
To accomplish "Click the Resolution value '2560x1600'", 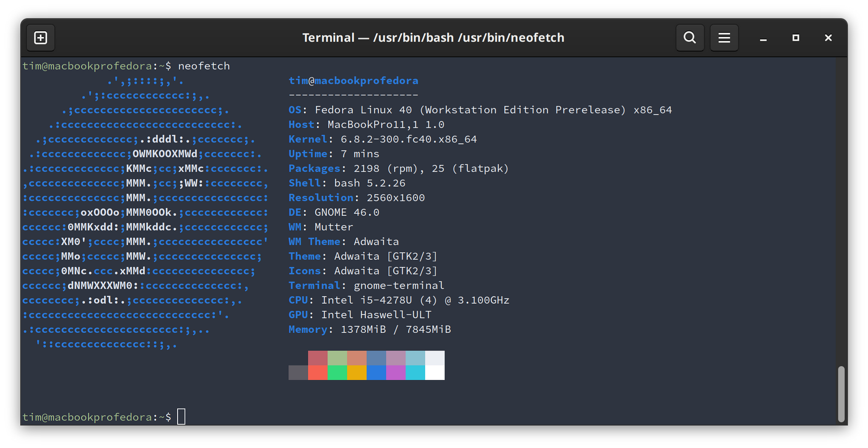I will pos(395,198).
